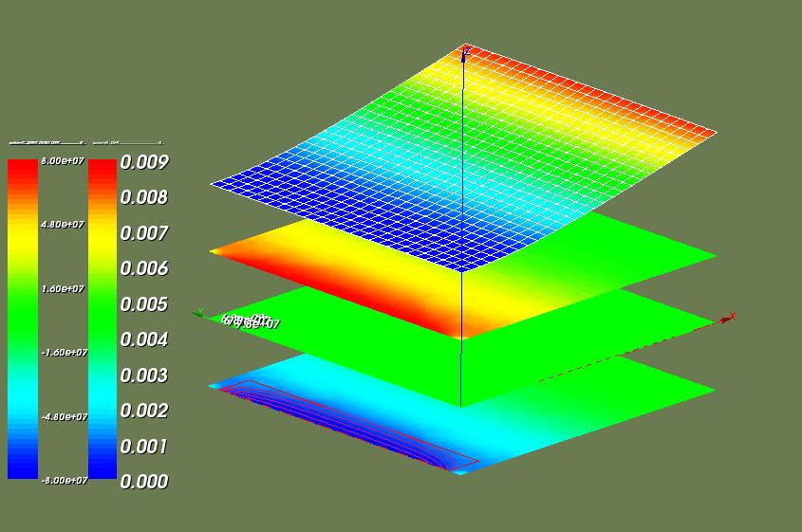This screenshot has height=532, width=802.
Task: Click the blue Z axis label at top
Action: (466, 50)
